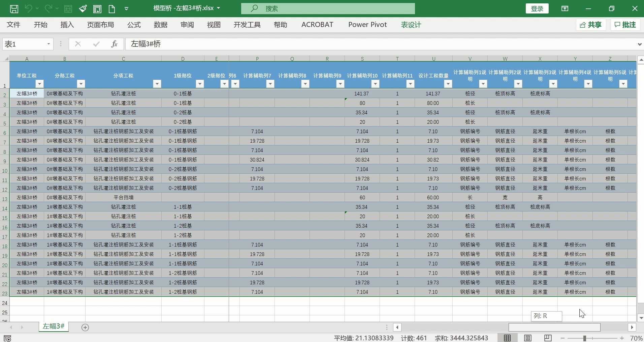Click the format painter brush icon
This screenshot has height=342, width=644.
(x=83, y=9)
